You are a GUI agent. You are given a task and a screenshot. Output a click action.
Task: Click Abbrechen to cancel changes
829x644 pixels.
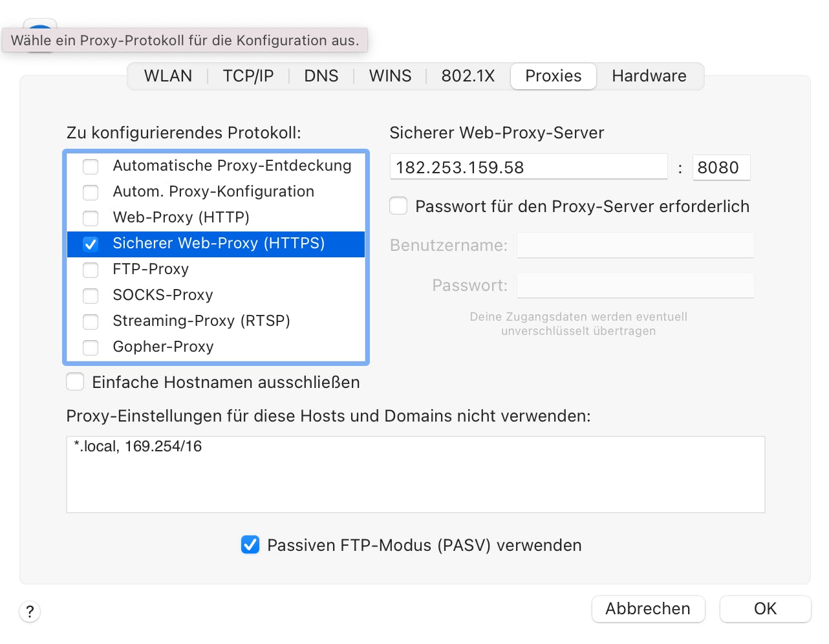click(x=648, y=608)
